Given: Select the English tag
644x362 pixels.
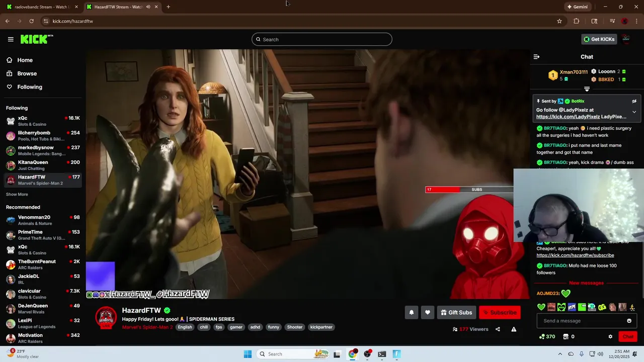Looking at the screenshot, I should [x=185, y=327].
